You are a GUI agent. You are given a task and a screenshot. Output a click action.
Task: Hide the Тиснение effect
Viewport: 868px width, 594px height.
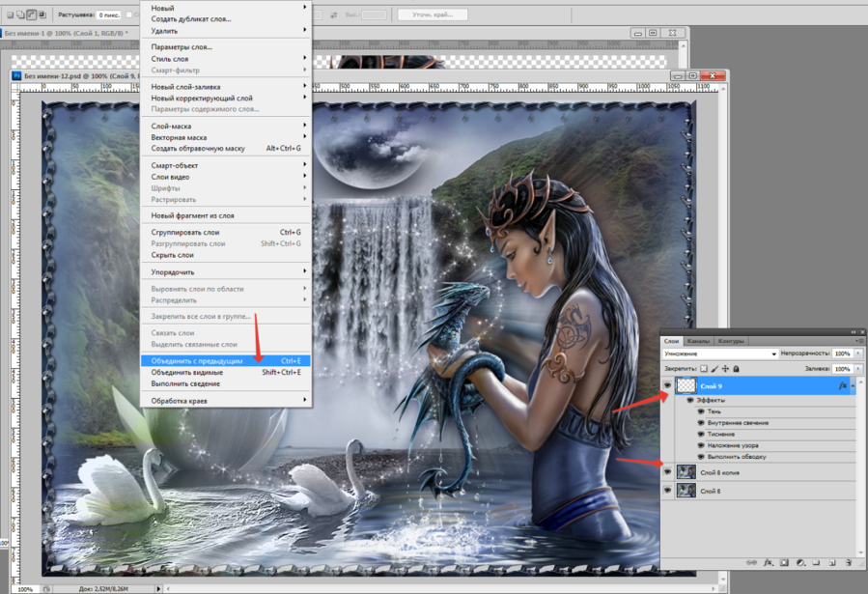pyautogui.click(x=701, y=434)
